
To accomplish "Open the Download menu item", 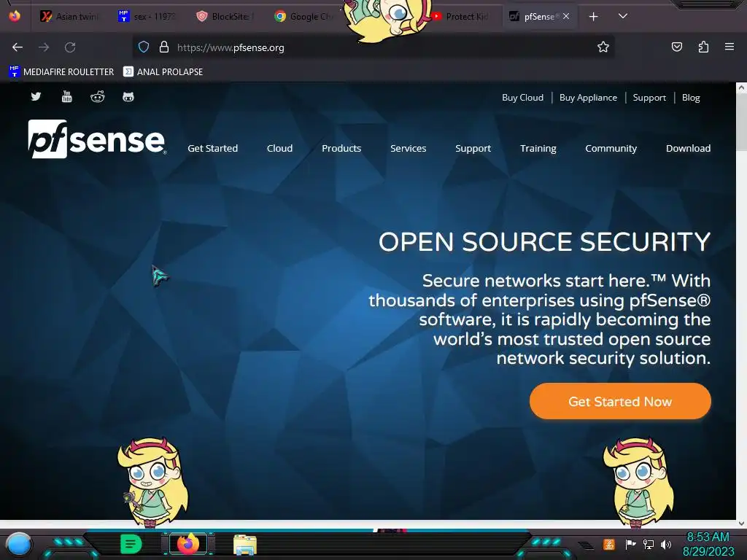I will tap(688, 148).
